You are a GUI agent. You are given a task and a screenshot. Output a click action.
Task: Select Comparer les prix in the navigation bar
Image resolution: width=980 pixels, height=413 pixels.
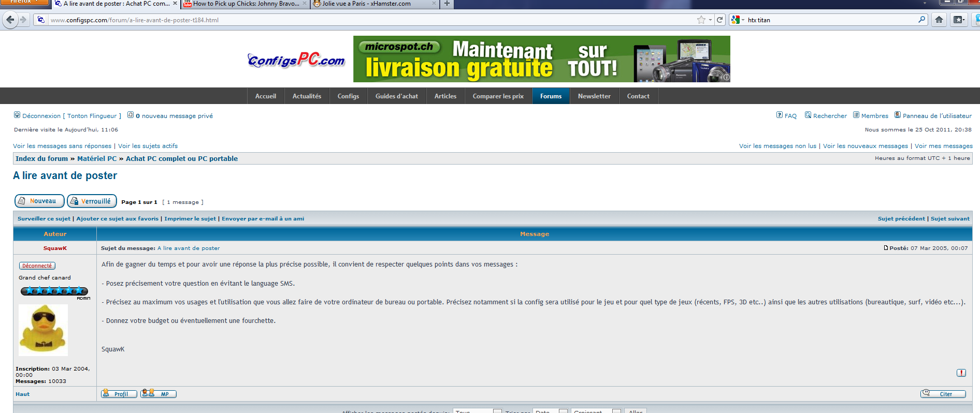coord(498,96)
